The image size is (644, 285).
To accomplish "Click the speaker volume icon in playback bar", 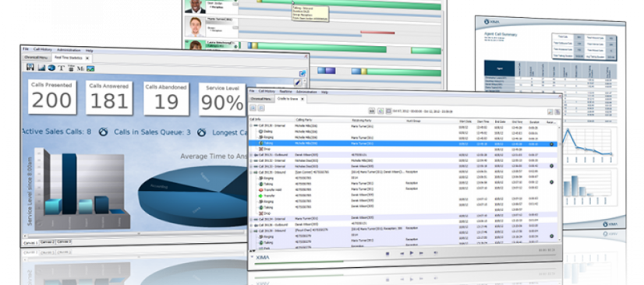I will coord(436,253).
